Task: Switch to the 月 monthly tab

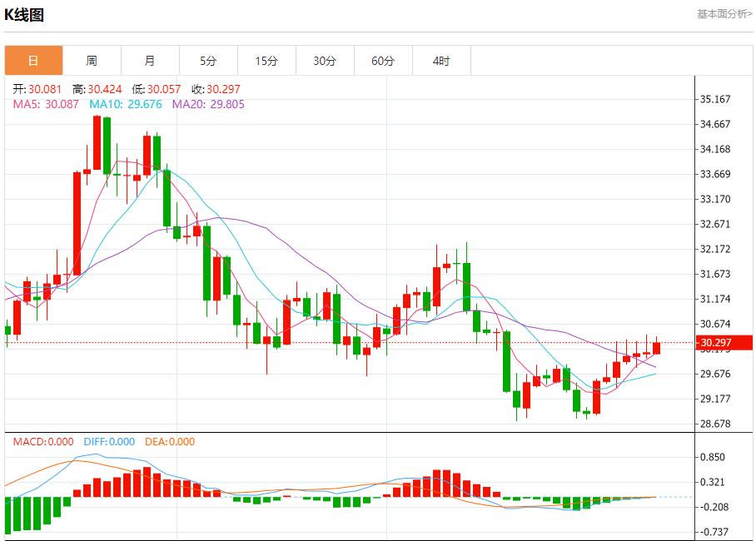Action: point(150,61)
